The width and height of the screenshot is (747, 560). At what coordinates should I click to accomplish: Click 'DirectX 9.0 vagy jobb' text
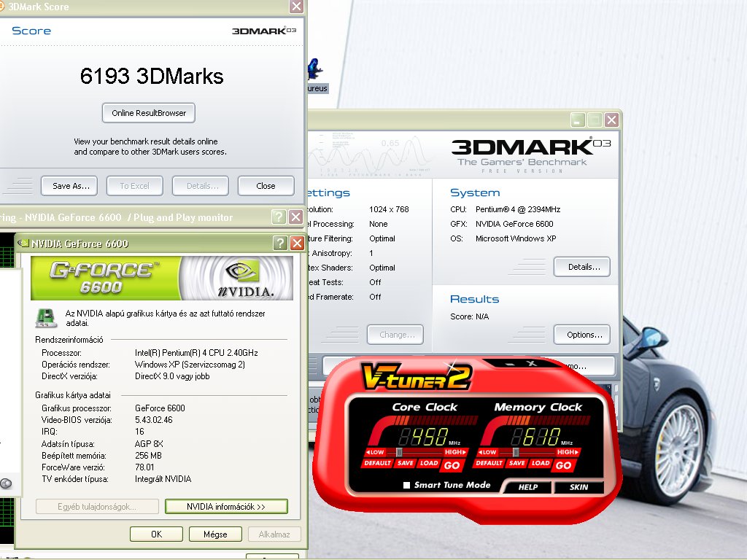point(172,376)
